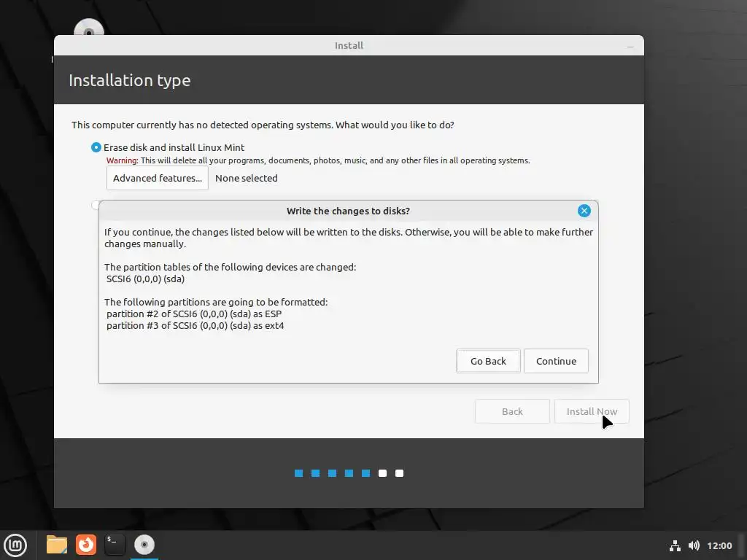Open the disc icon on the desktop

point(88,28)
